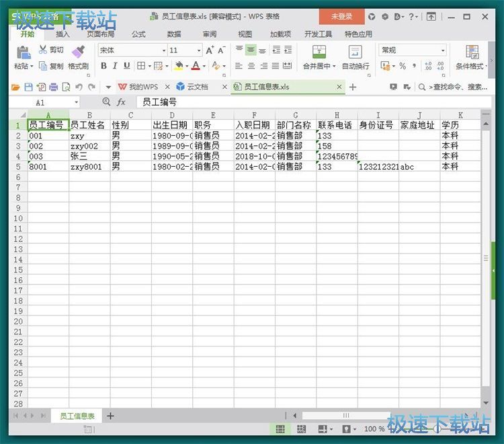This screenshot has width=504, height=444.
Task: Click the Save disk icon
Action: tap(28, 87)
